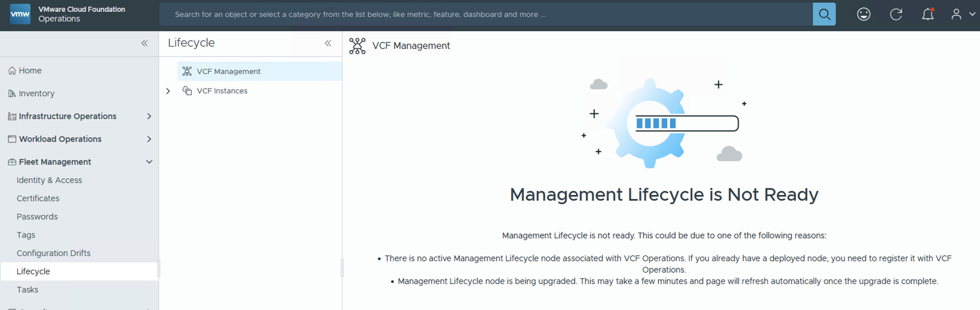
Task: Click the VCF Management header icon
Action: (357, 46)
